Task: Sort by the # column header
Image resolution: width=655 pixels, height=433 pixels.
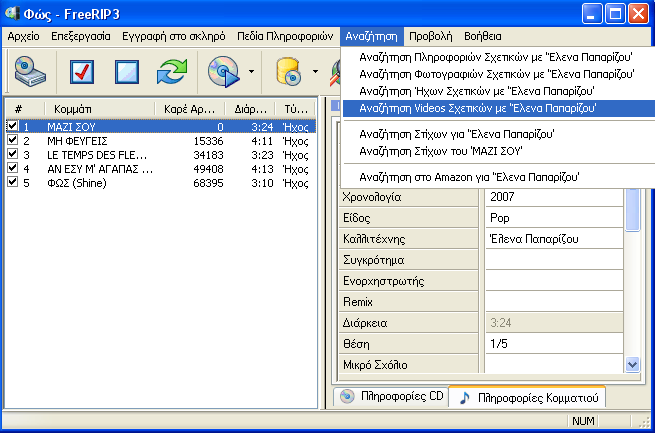Action: [25, 109]
